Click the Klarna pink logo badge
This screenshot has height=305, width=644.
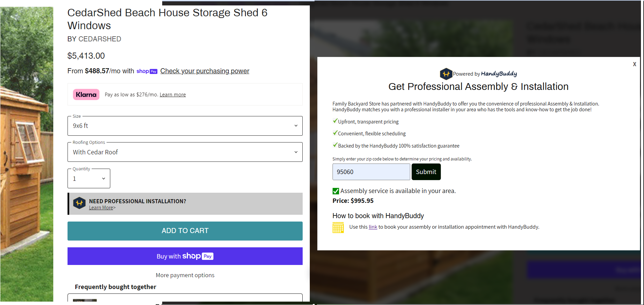(x=86, y=95)
